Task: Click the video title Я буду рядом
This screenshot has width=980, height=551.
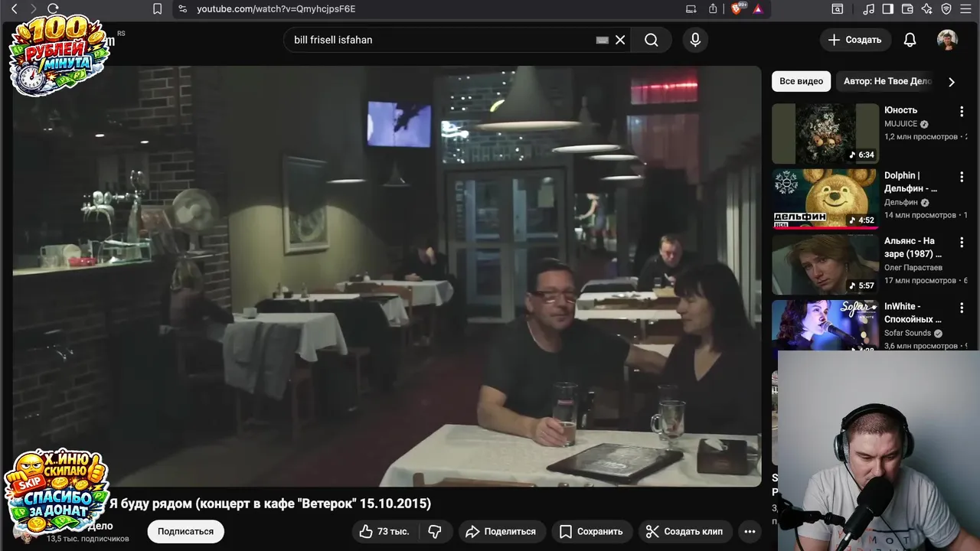Action: (x=270, y=504)
